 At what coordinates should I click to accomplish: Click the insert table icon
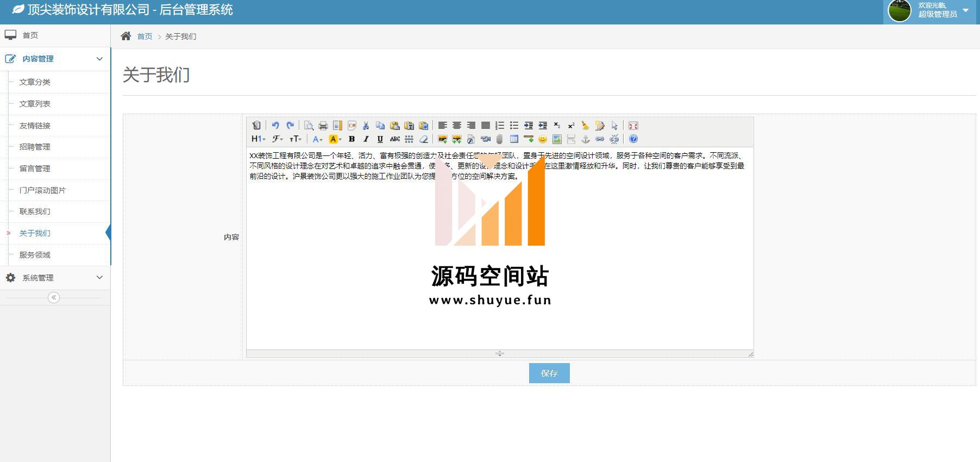click(514, 139)
